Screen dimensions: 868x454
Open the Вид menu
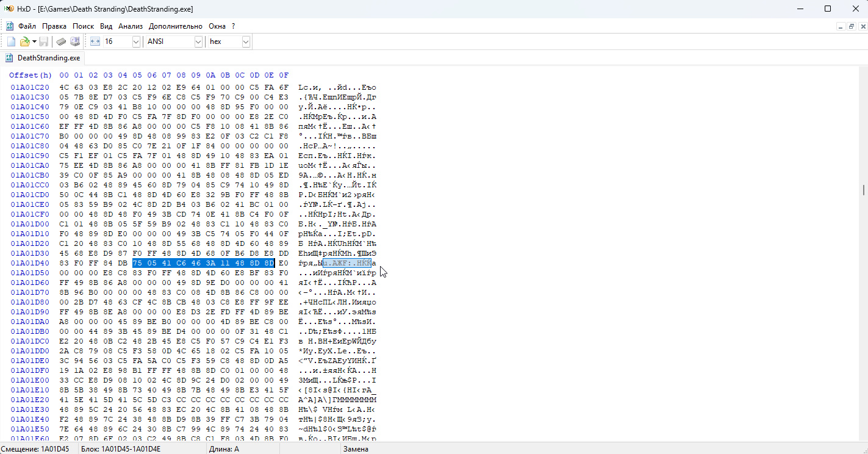click(x=106, y=26)
